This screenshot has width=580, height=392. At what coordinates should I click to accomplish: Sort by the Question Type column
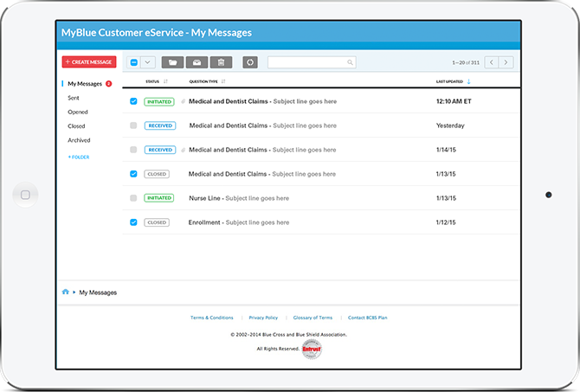pyautogui.click(x=207, y=81)
